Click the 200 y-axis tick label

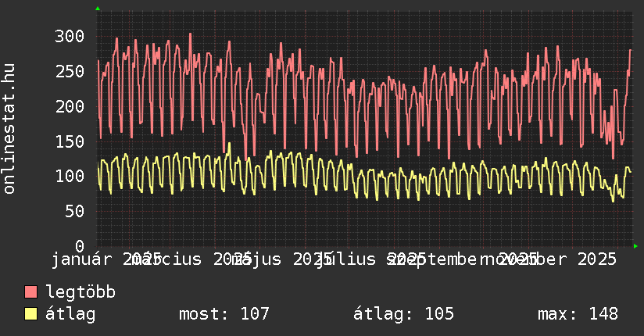tap(70, 106)
